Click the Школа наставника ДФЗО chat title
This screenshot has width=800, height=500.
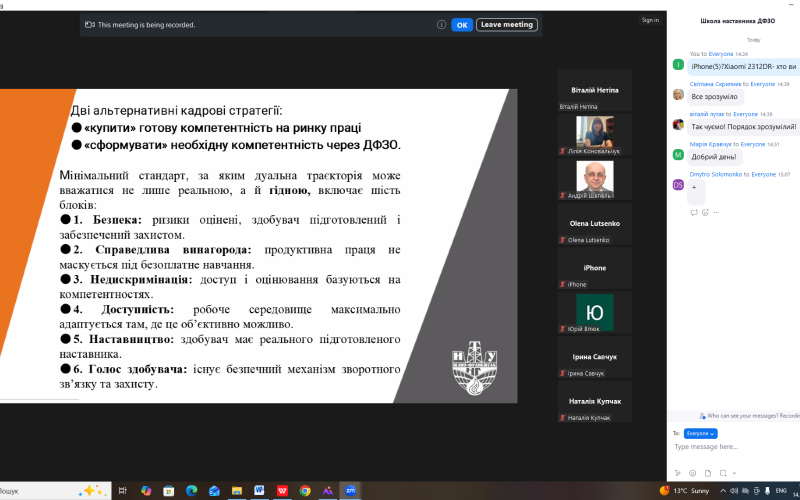(x=737, y=21)
